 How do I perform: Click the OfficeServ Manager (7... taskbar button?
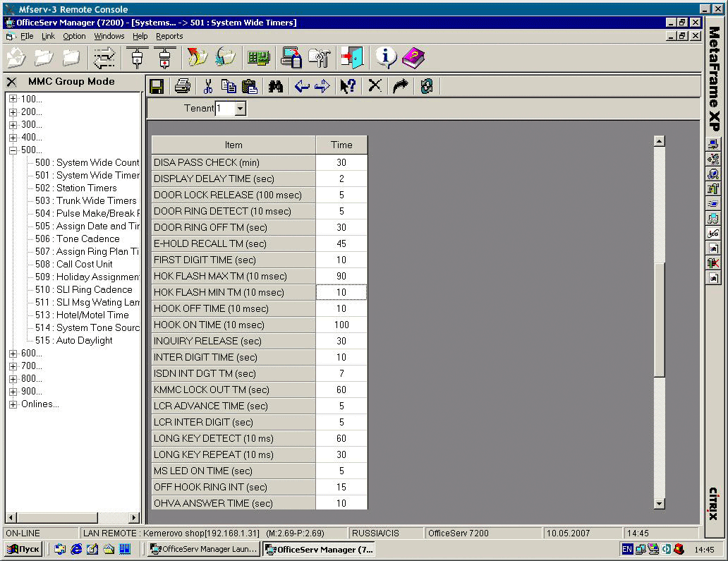[319, 550]
